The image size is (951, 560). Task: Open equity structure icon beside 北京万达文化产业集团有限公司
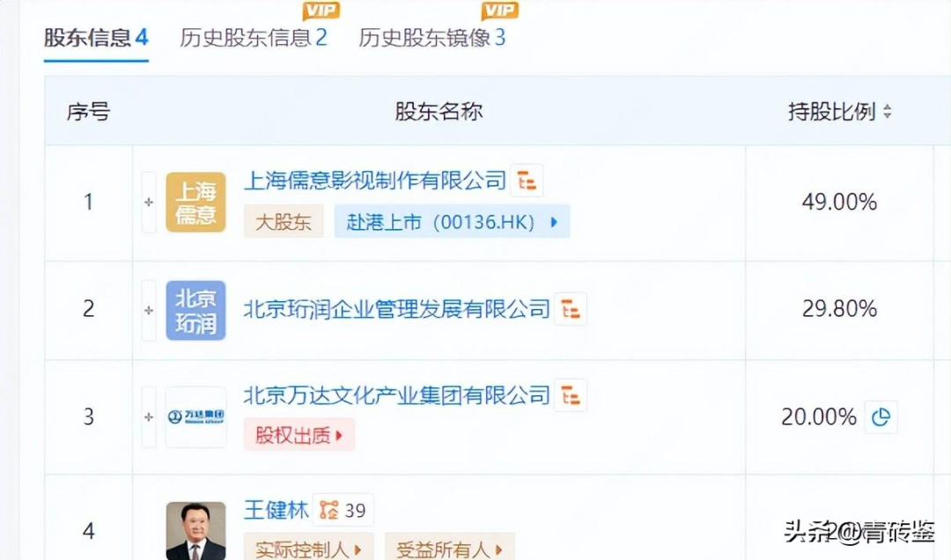pos(570,395)
